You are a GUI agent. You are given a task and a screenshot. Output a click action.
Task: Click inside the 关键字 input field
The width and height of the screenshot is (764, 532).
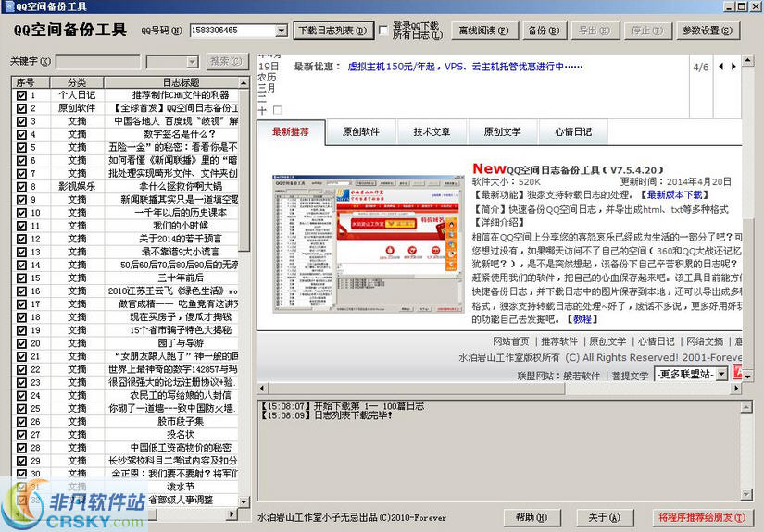98,62
